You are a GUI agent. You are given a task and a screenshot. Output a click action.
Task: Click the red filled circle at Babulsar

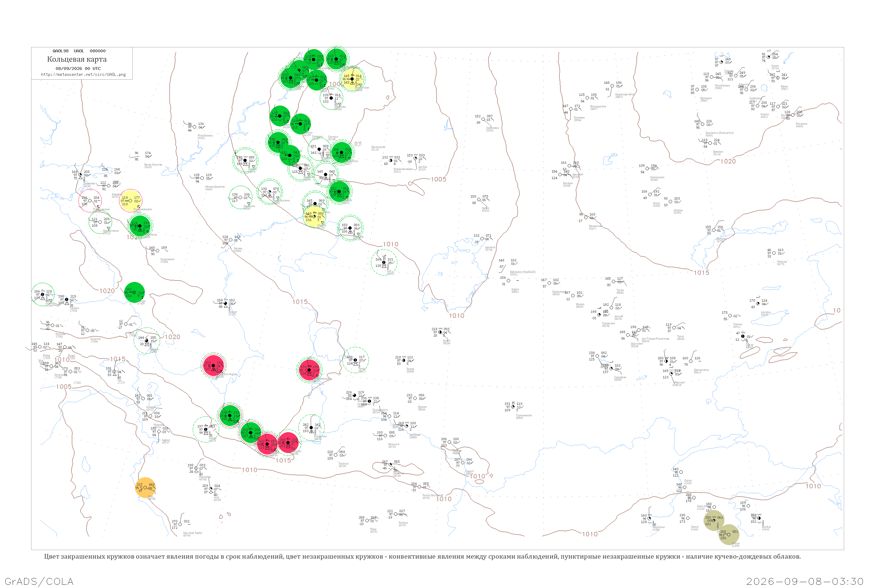288,442
